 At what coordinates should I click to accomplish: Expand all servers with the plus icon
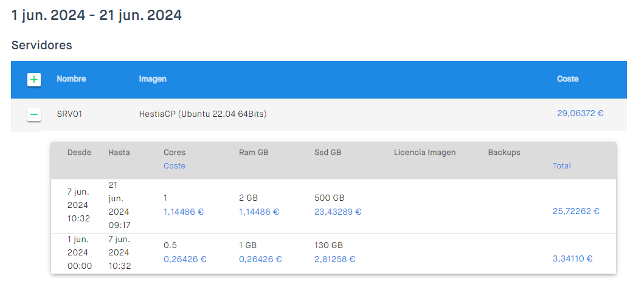[34, 80]
